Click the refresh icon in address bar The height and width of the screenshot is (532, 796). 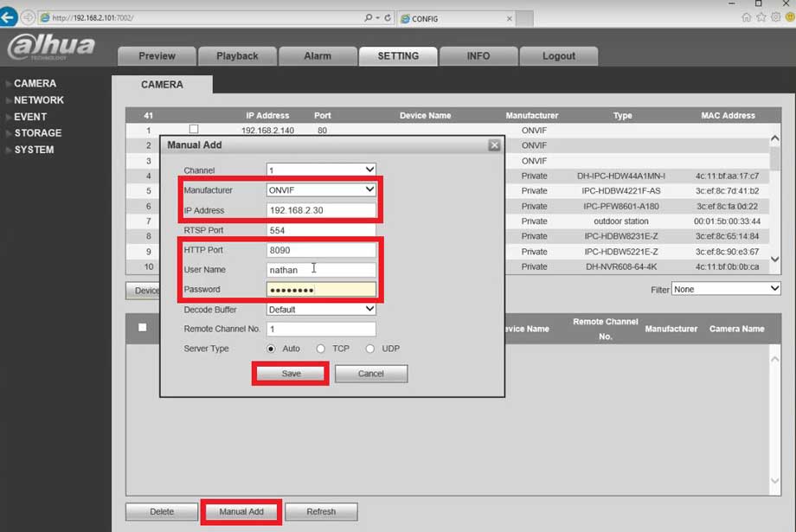point(387,17)
